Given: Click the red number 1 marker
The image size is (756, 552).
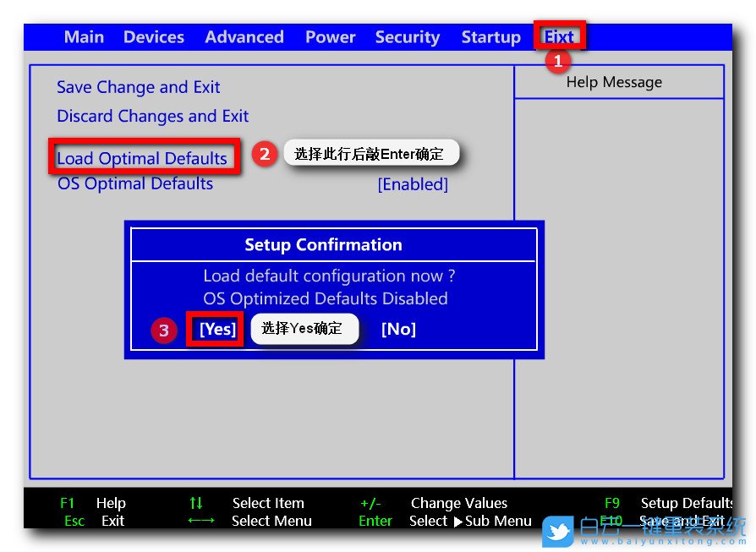Looking at the screenshot, I should coord(556,60).
